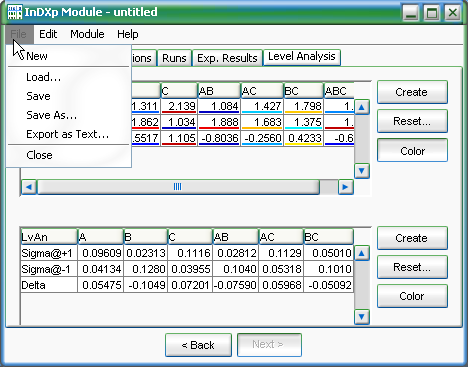Switch to the Exp. Results tab
This screenshot has width=468, height=367.
[x=227, y=58]
